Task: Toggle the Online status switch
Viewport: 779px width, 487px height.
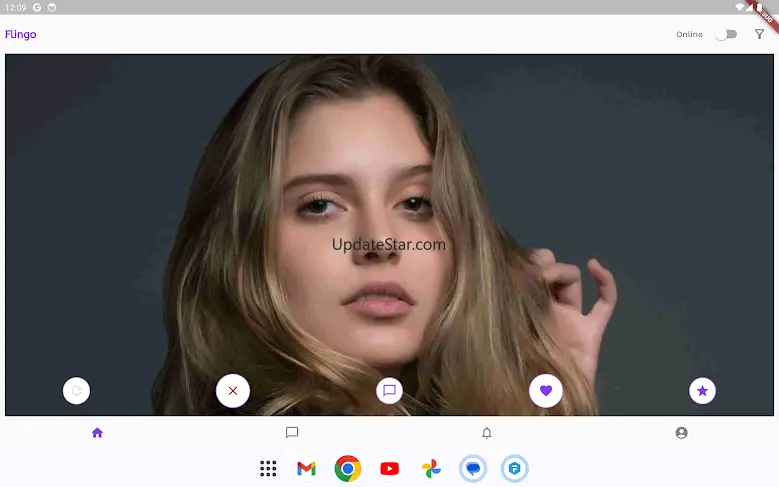Action: 726,34
